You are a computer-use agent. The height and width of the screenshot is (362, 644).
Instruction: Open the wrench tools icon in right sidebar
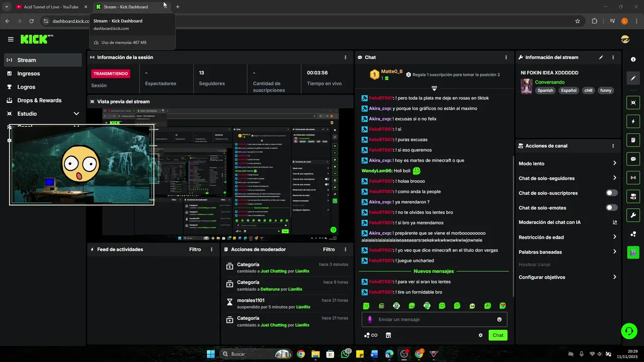tap(633, 215)
